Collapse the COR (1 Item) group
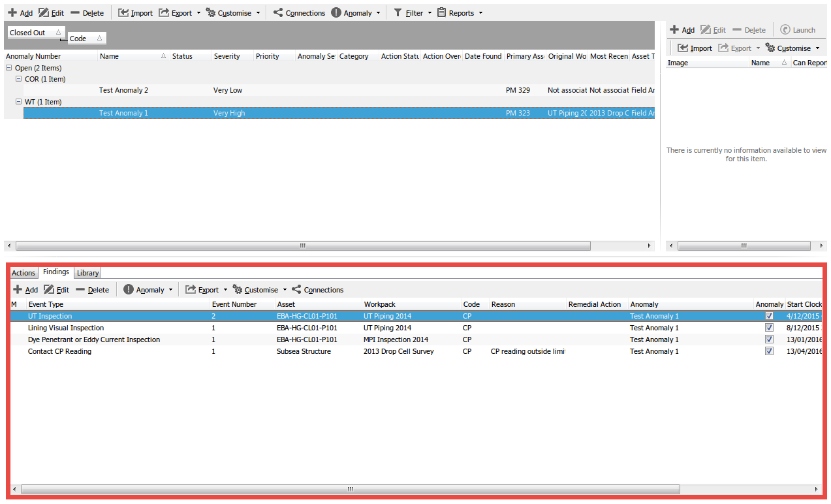This screenshot has height=504, width=831. pyautogui.click(x=19, y=79)
